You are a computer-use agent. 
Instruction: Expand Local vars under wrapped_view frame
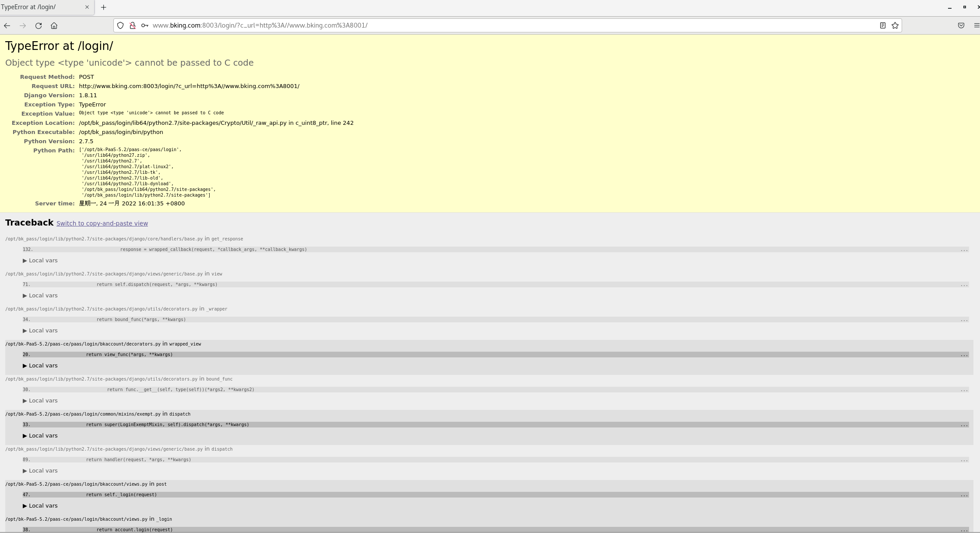point(40,366)
